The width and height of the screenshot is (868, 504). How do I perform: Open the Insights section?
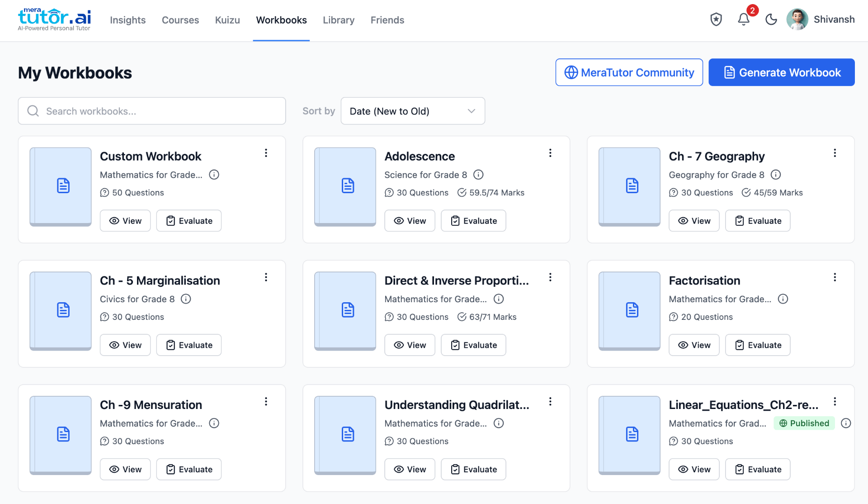click(128, 20)
